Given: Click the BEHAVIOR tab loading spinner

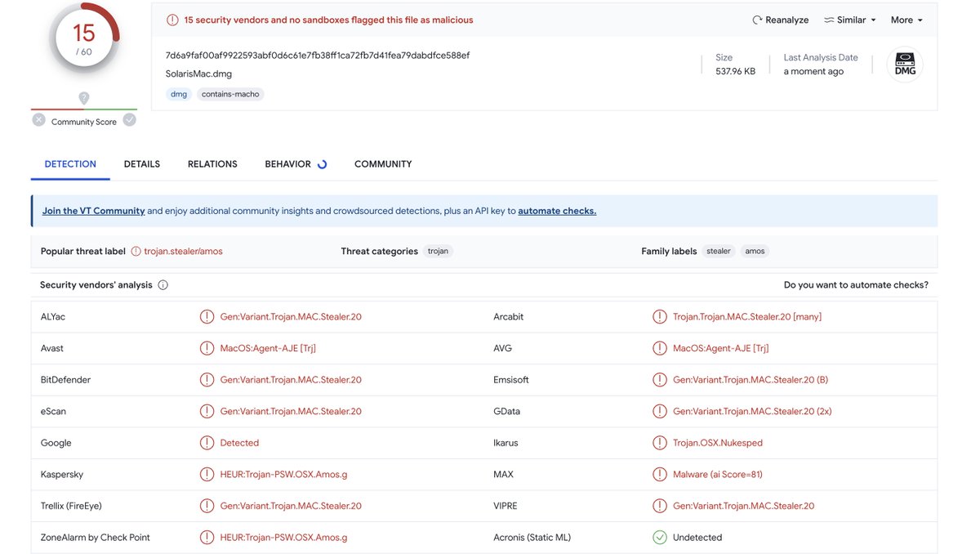Looking at the screenshot, I should pos(322,164).
